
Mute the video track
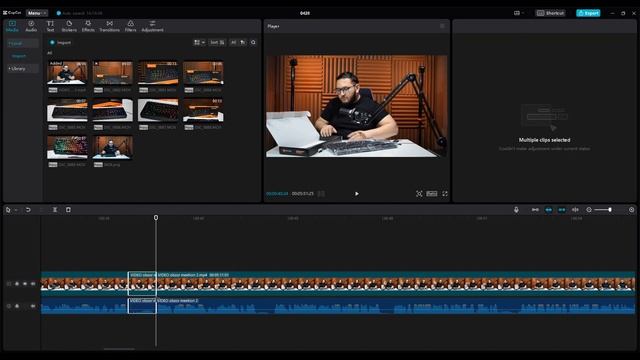click(33, 284)
